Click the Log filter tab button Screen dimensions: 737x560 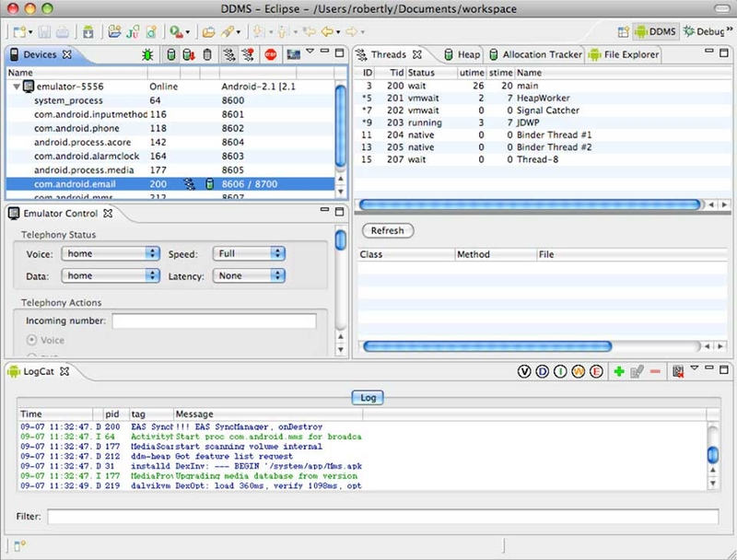click(x=368, y=398)
